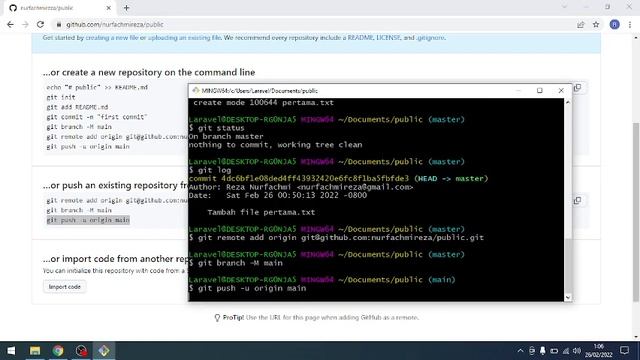Open the Chrome profile avatar

[x=614, y=24]
